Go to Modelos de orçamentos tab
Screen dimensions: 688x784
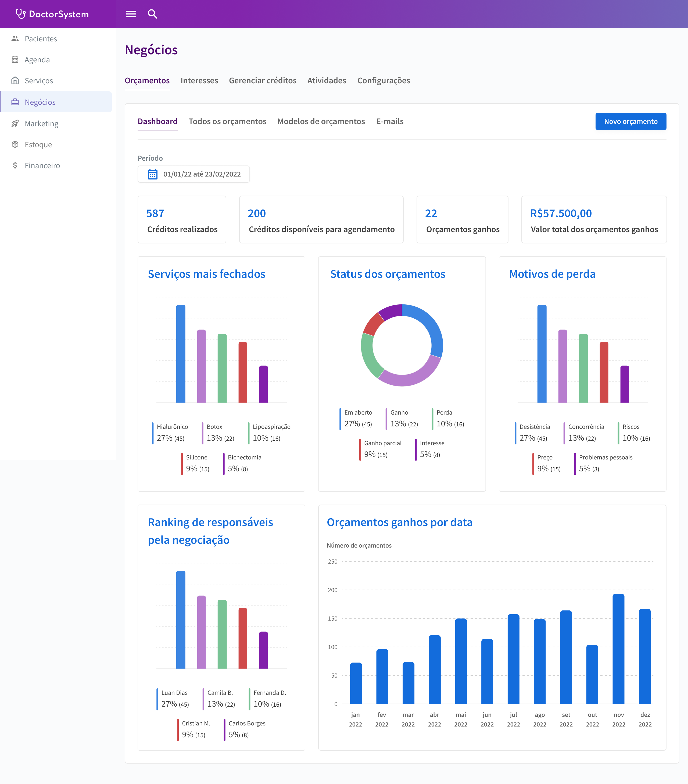(x=321, y=122)
